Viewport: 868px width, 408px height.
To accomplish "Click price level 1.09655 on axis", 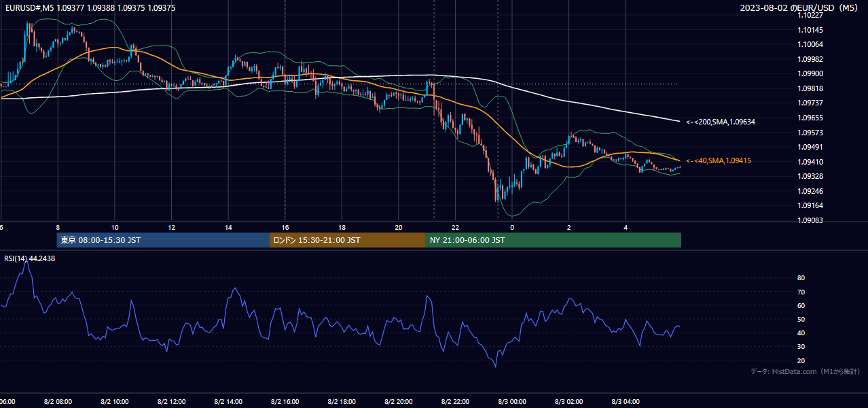I will (x=810, y=118).
